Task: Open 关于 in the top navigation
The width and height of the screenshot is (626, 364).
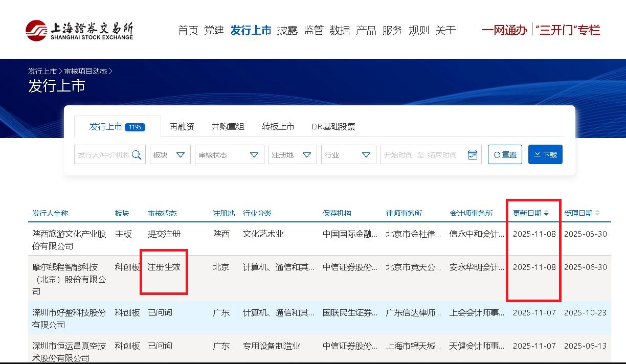Action: 445,30
